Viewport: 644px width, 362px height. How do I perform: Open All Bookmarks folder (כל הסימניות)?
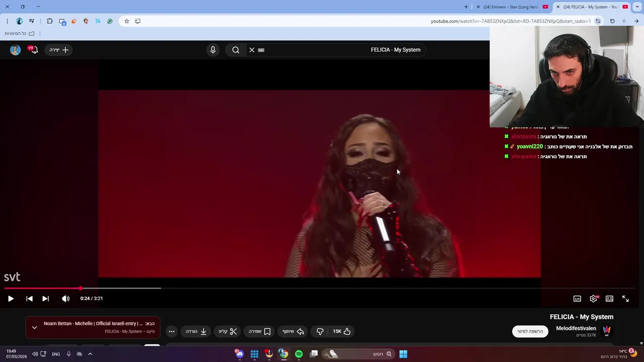(x=20, y=34)
